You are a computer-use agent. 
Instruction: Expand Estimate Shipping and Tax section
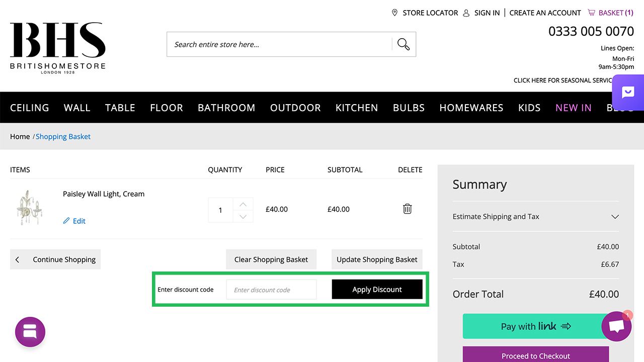coord(615,217)
